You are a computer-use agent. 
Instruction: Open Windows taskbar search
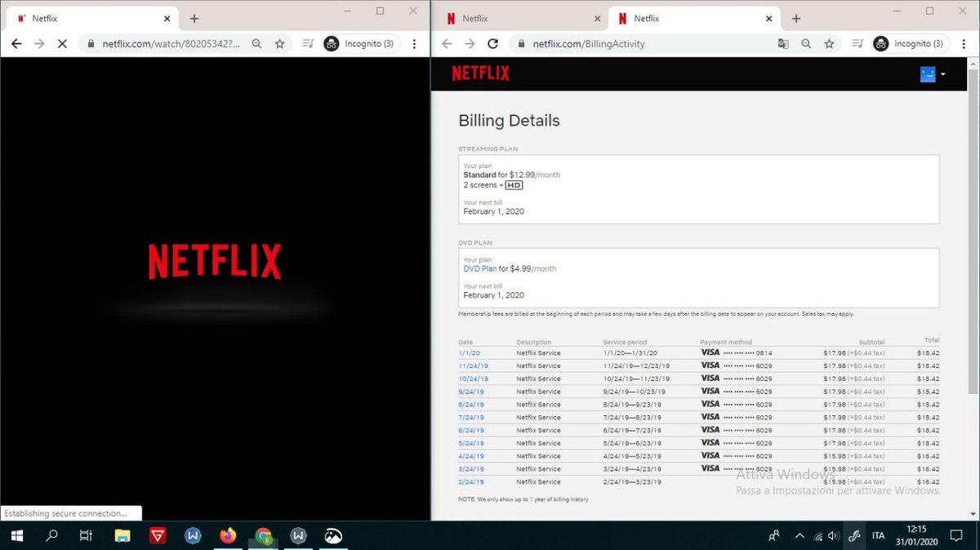tap(51, 536)
